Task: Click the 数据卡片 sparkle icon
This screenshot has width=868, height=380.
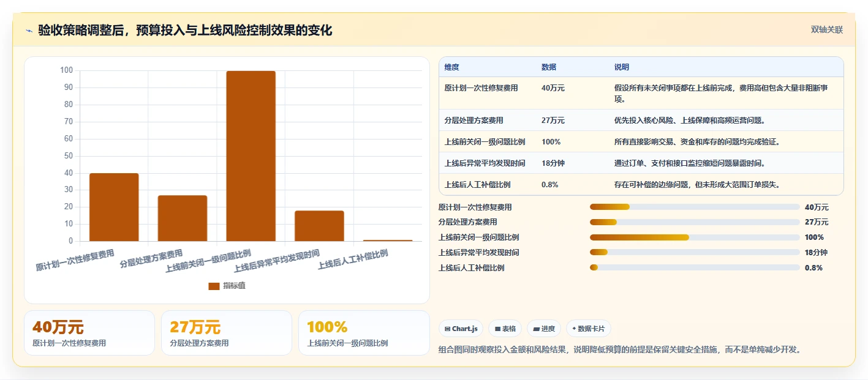Action: click(574, 329)
